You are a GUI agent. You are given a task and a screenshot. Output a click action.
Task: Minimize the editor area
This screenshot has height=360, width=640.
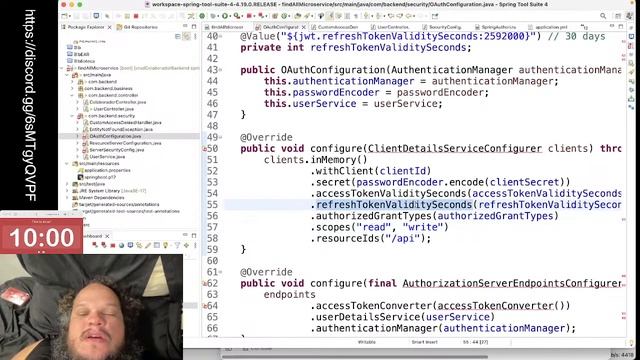(x=612, y=27)
